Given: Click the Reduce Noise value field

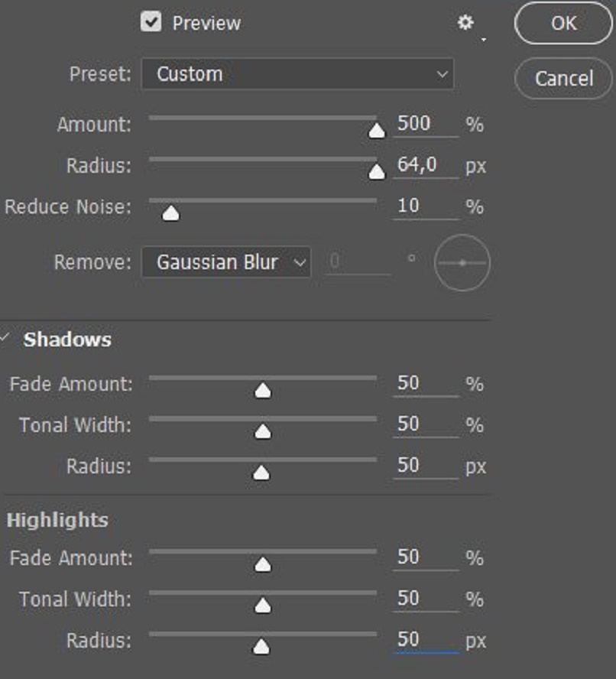Looking at the screenshot, I should (x=424, y=206).
